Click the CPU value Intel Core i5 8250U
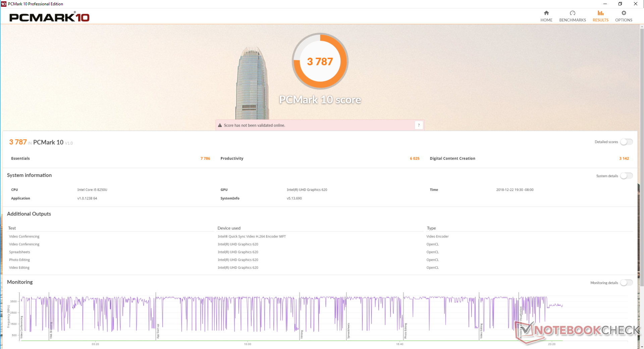 point(92,190)
